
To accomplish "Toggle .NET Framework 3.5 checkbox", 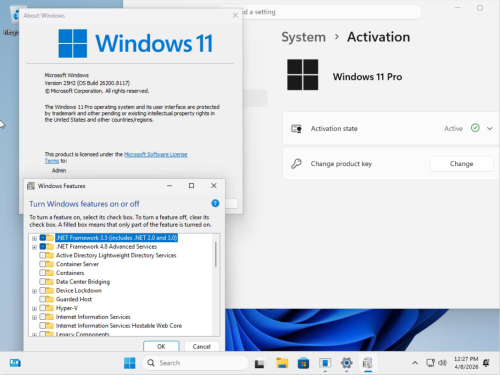I will pos(43,238).
